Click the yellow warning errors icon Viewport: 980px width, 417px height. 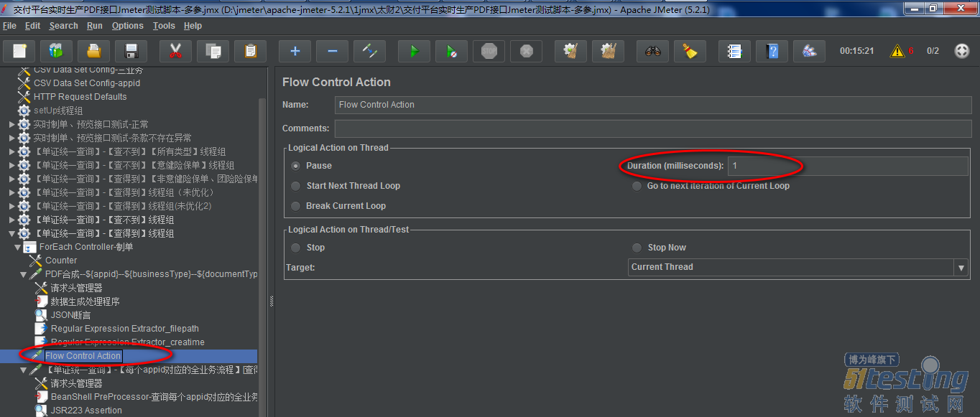(x=897, y=51)
